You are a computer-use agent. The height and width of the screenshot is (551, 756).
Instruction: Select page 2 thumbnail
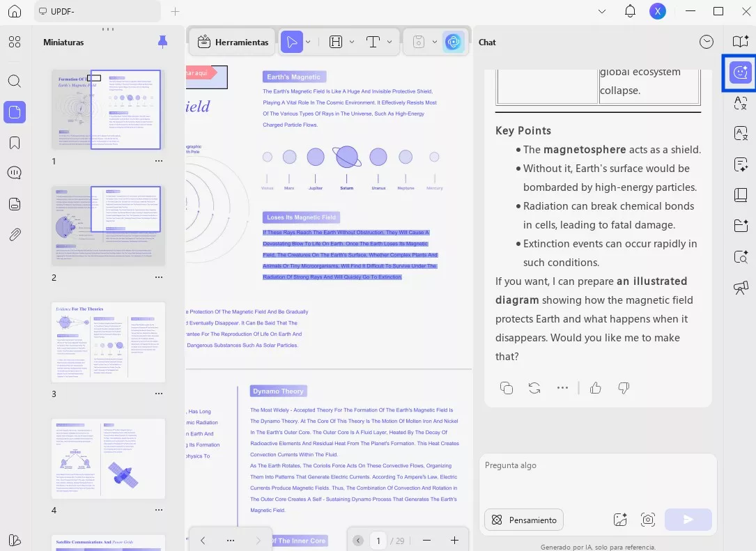click(108, 226)
